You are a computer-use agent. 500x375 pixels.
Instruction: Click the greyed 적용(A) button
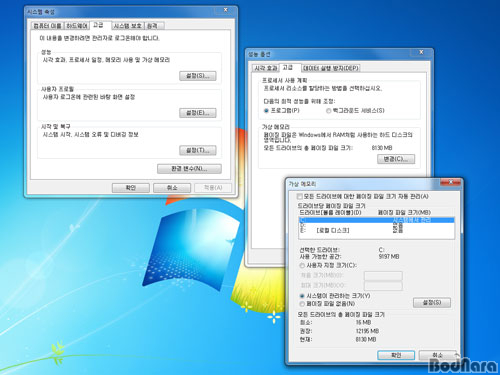[213, 188]
